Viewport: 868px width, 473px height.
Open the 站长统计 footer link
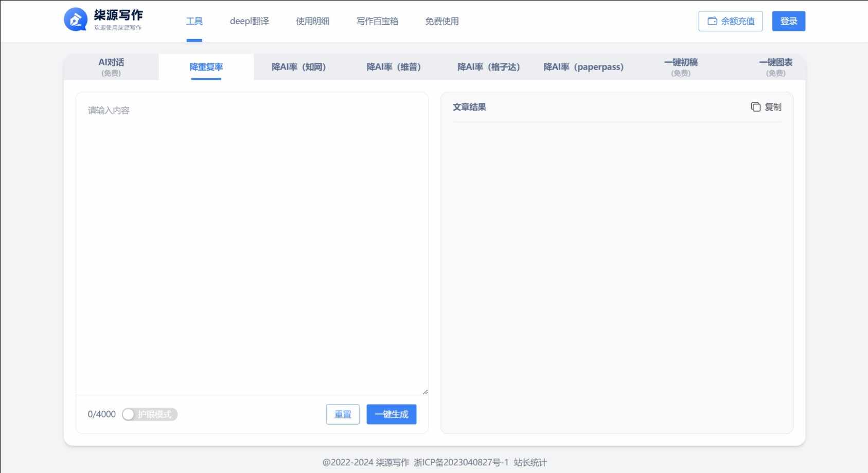point(530,462)
